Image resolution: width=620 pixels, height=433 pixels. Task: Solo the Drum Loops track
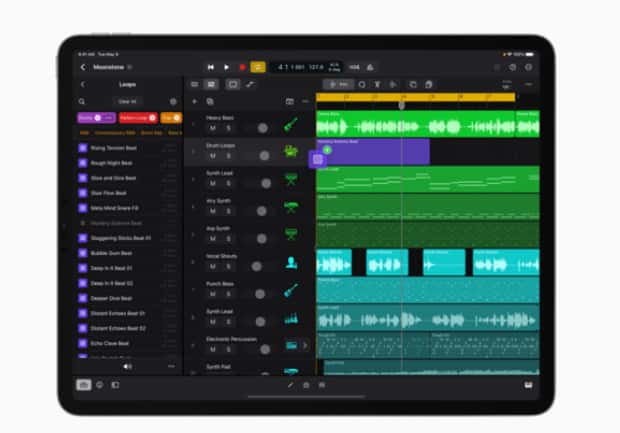(228, 155)
